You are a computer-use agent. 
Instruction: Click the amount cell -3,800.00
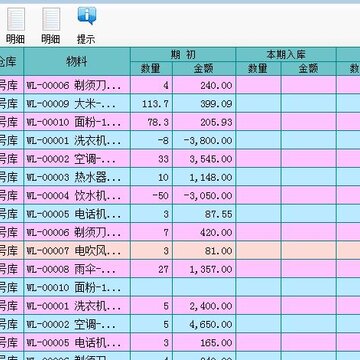point(204,140)
